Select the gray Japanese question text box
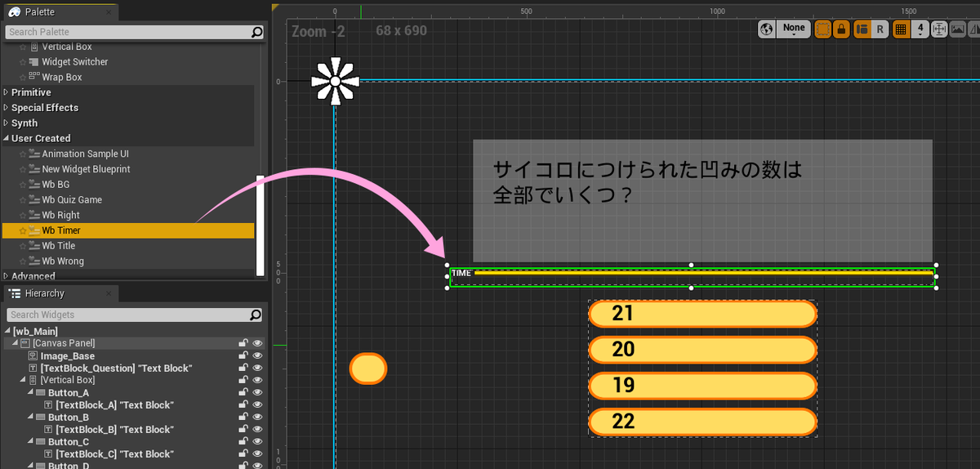 click(702, 200)
